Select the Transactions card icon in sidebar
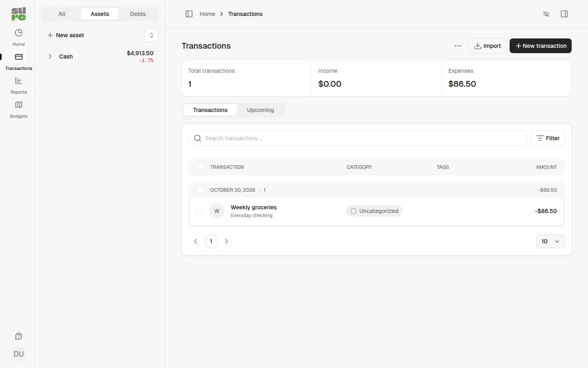 coord(19,57)
